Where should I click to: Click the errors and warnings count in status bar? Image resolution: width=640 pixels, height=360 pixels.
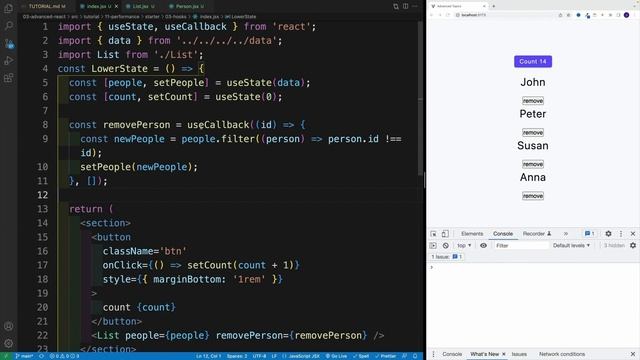(x=64, y=356)
